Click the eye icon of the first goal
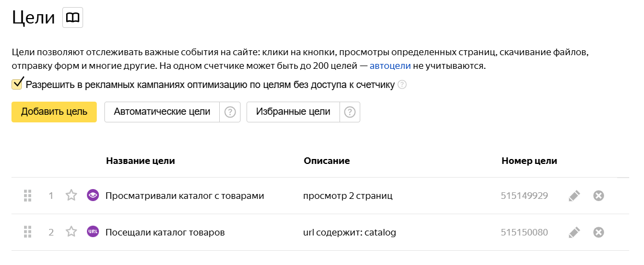 (x=93, y=195)
